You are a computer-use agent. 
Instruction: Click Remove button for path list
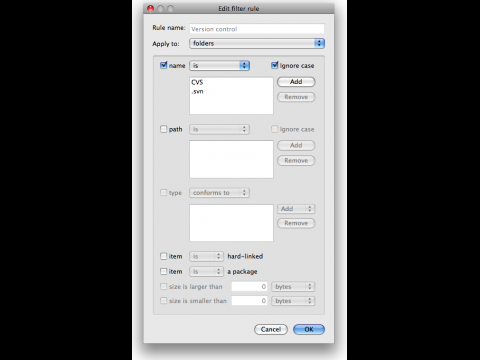pyautogui.click(x=296, y=161)
